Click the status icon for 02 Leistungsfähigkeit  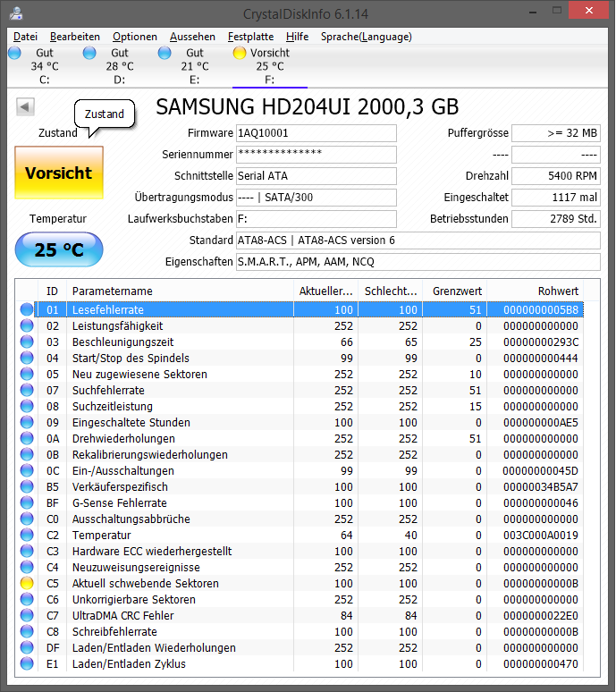(27, 325)
